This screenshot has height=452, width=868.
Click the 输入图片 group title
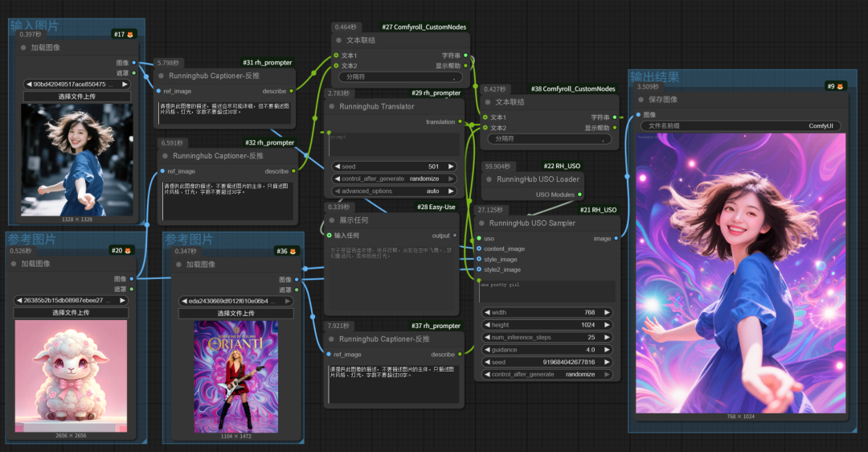pyautogui.click(x=35, y=26)
